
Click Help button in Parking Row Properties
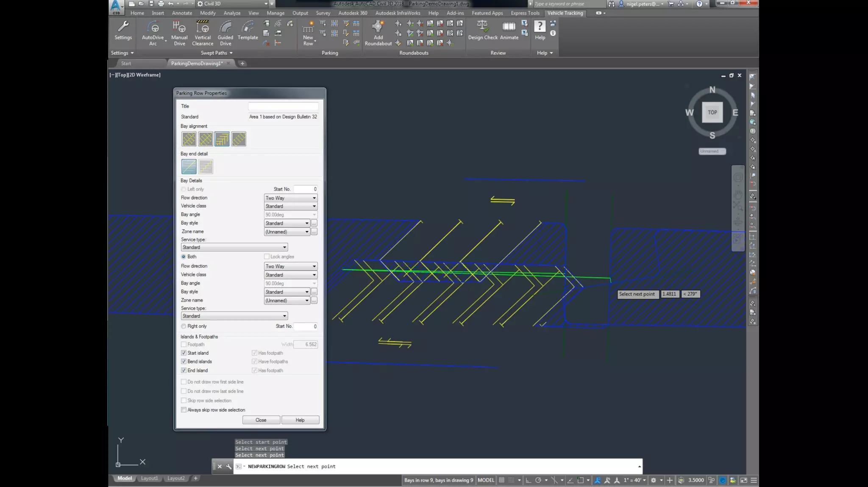[300, 420]
